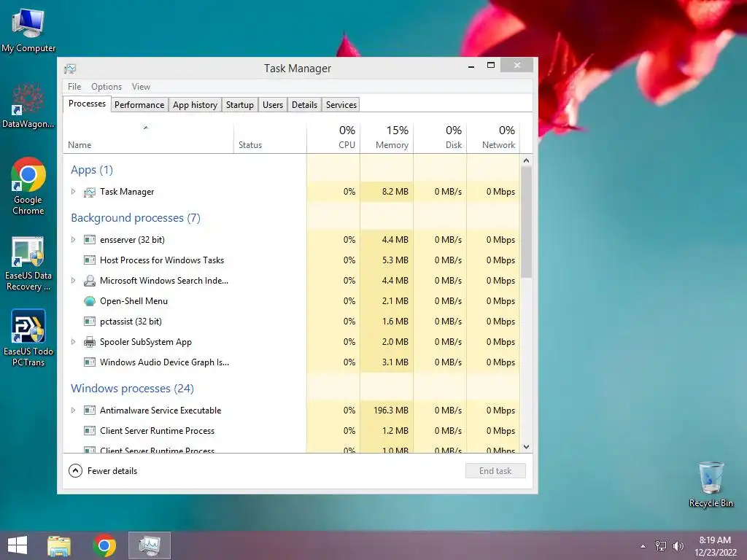The image size is (747, 560).
Task: Click the ensserver (32 bit) process icon
Action: (90, 239)
